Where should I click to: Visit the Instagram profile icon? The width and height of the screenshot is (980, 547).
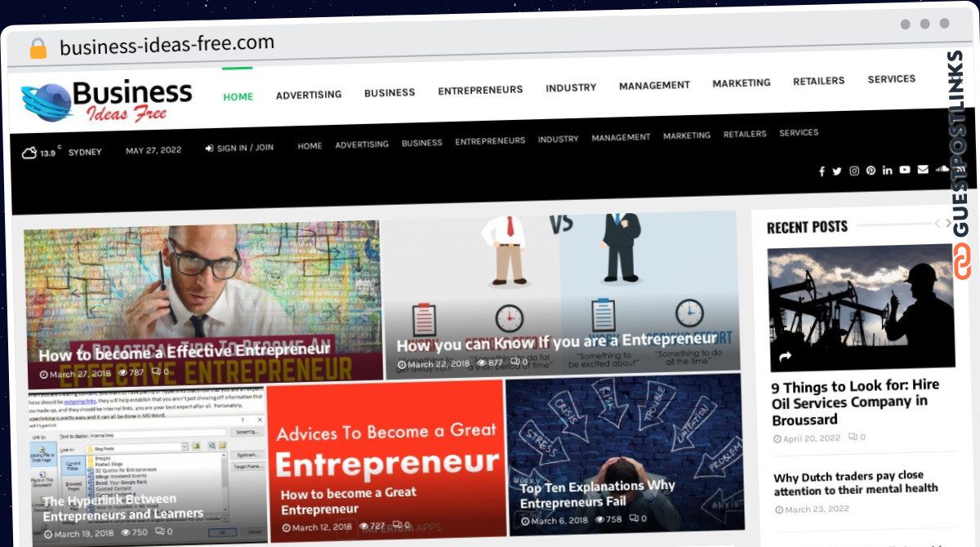tap(854, 171)
